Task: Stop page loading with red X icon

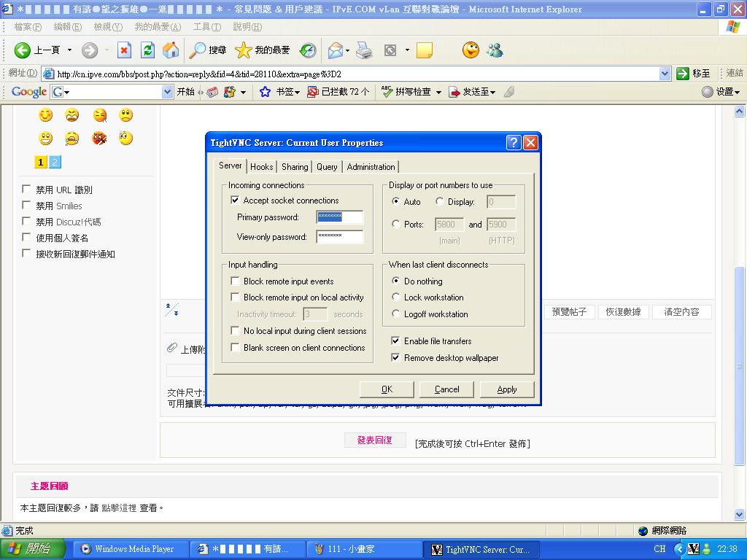Action: 124,50
